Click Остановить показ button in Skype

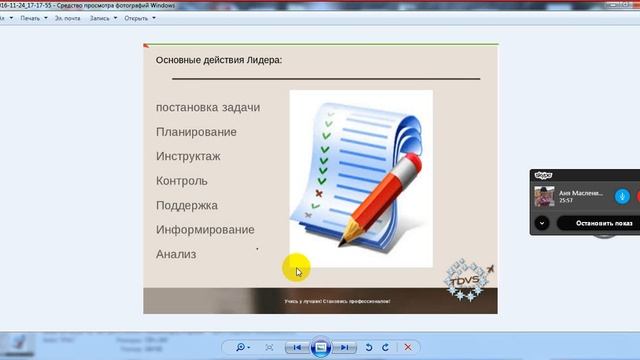click(601, 223)
